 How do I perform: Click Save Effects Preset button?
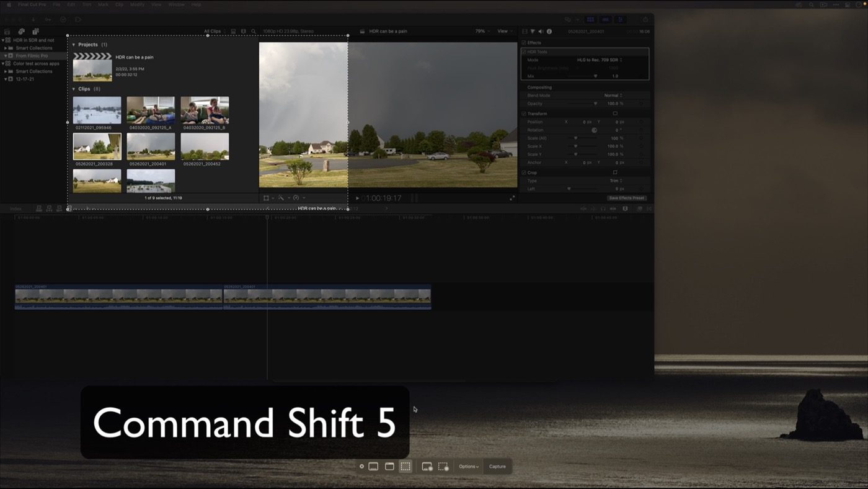[626, 198]
